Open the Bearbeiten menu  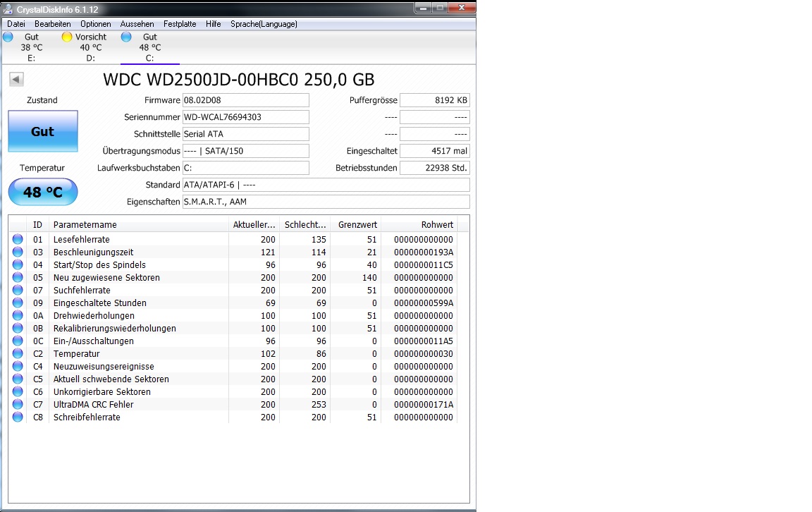[53, 24]
